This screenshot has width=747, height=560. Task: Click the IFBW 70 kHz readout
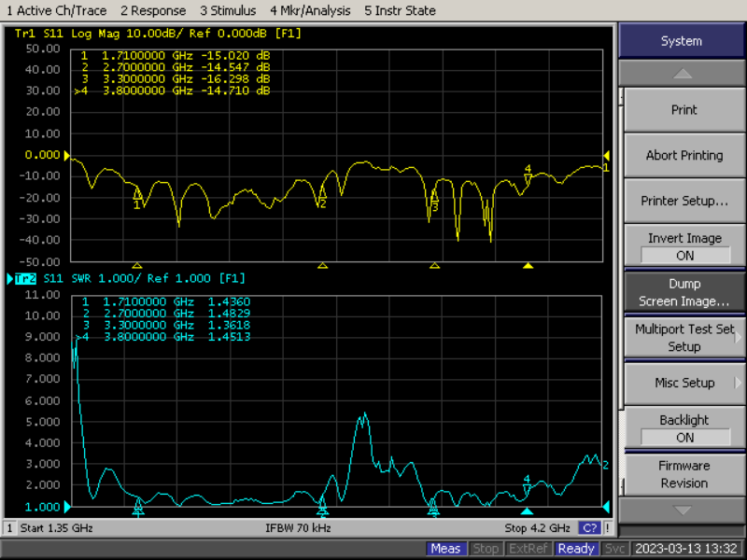click(298, 528)
